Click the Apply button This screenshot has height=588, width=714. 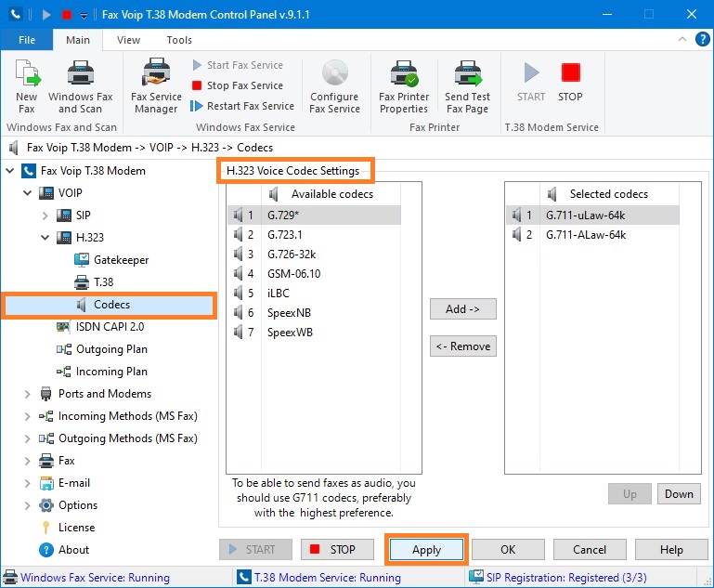(427, 550)
